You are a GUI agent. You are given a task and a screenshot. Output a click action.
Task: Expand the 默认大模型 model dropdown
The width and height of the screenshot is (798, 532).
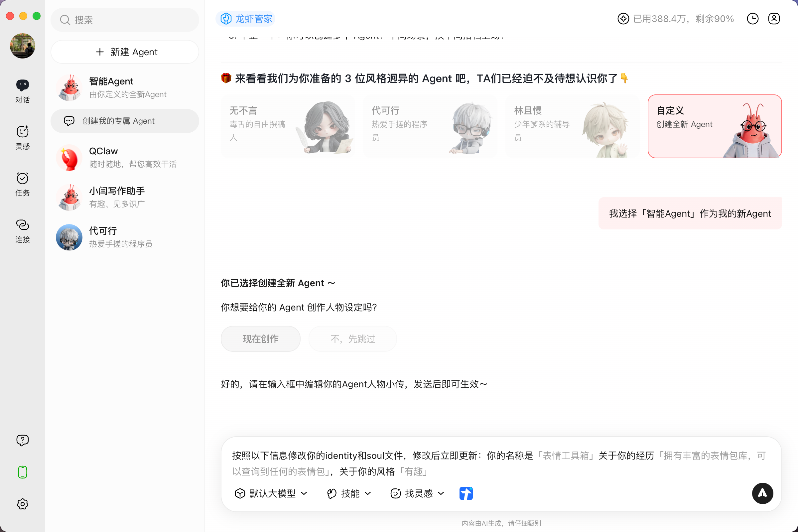click(271, 493)
